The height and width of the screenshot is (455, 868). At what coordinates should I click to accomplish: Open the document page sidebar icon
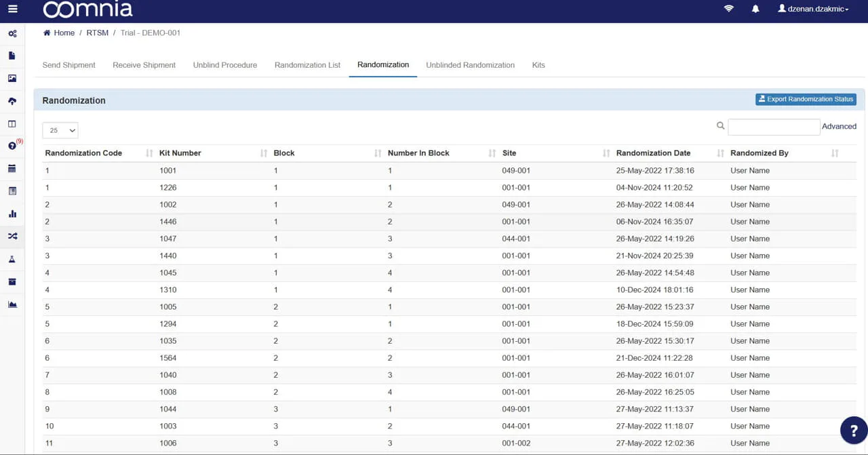(x=12, y=56)
